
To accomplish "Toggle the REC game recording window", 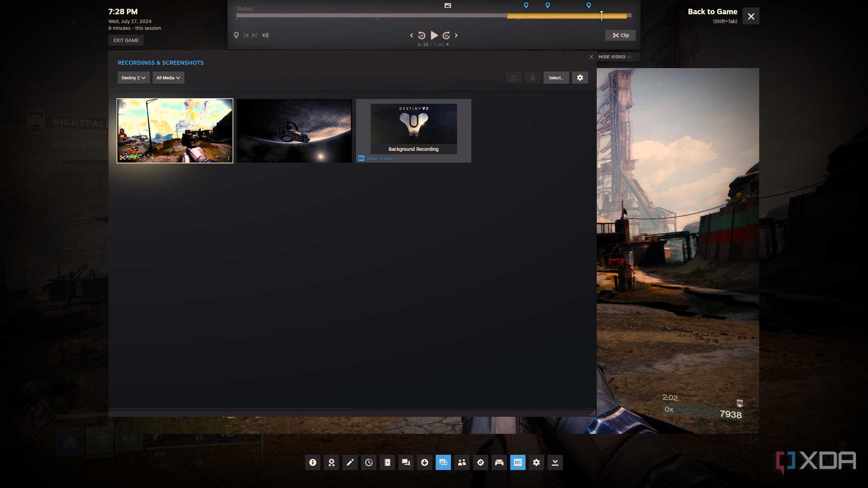I will [518, 462].
